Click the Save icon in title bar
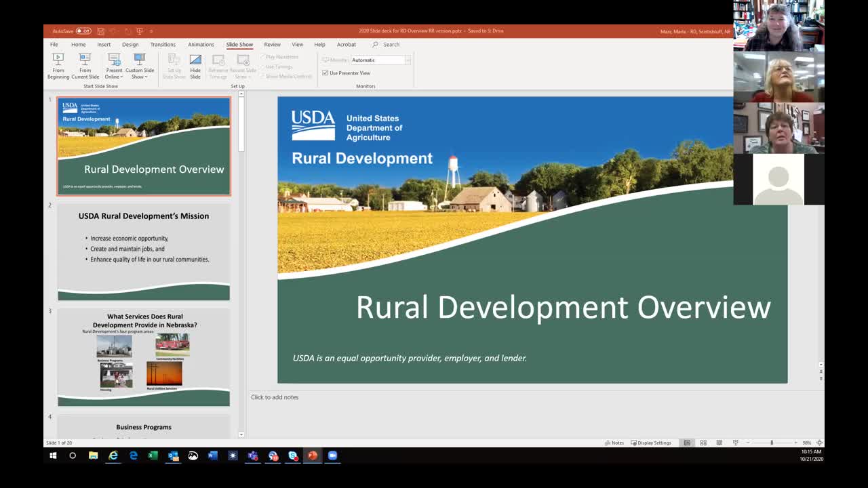 pos(100,31)
